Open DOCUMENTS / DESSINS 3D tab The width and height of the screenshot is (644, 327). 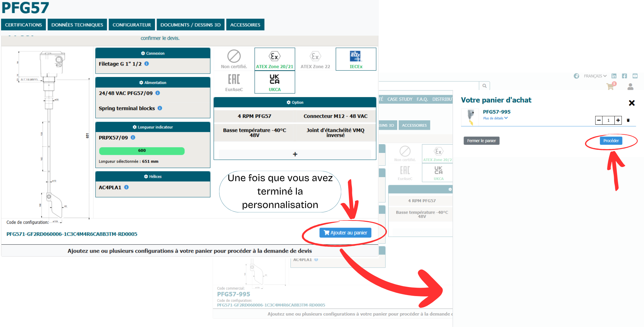tap(191, 25)
